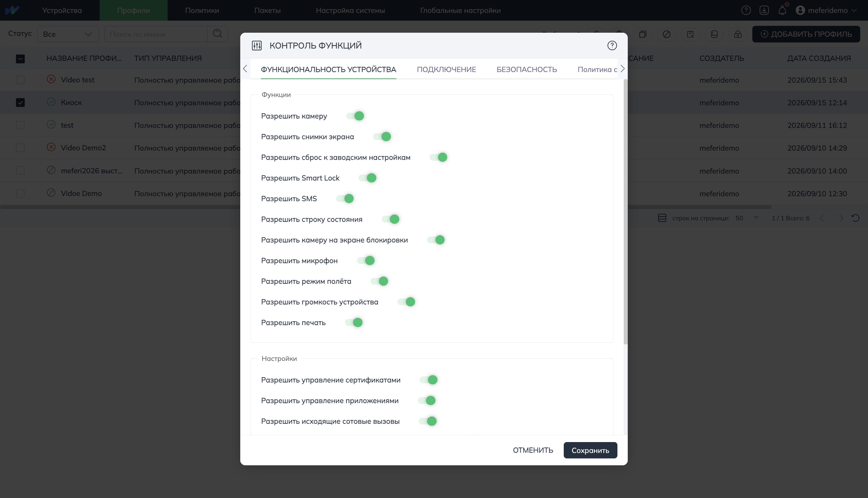This screenshot has height=498, width=868.
Task: Open the Политики menu
Action: click(x=202, y=10)
